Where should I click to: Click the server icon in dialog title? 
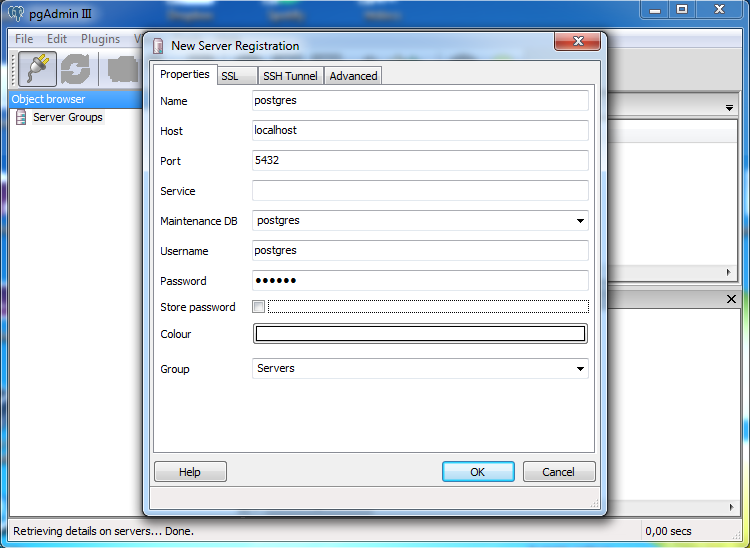[x=158, y=46]
